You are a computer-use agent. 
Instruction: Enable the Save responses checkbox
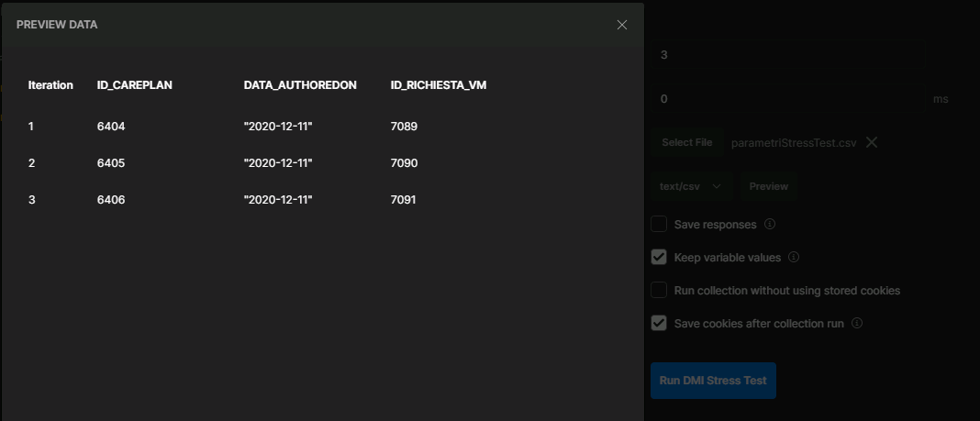(x=659, y=224)
